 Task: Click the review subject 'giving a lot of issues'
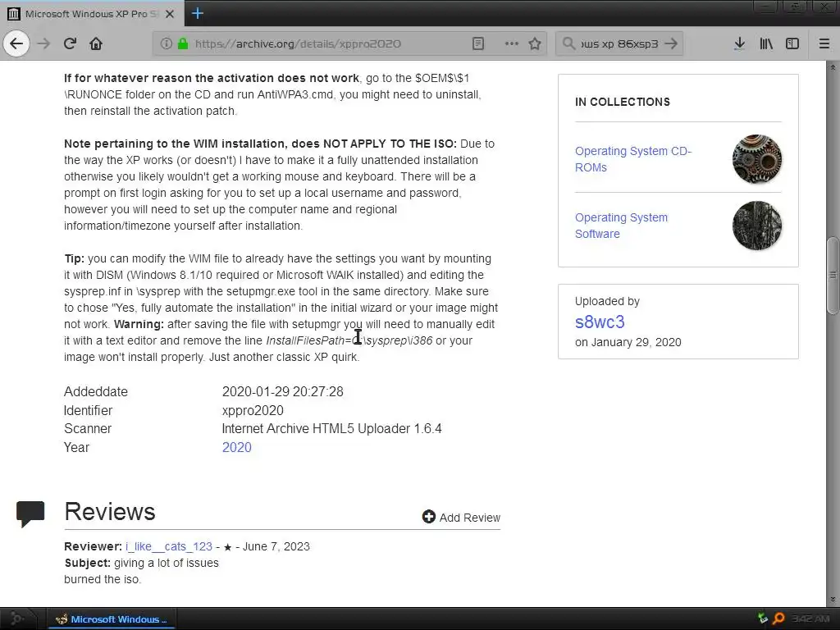[166, 563]
